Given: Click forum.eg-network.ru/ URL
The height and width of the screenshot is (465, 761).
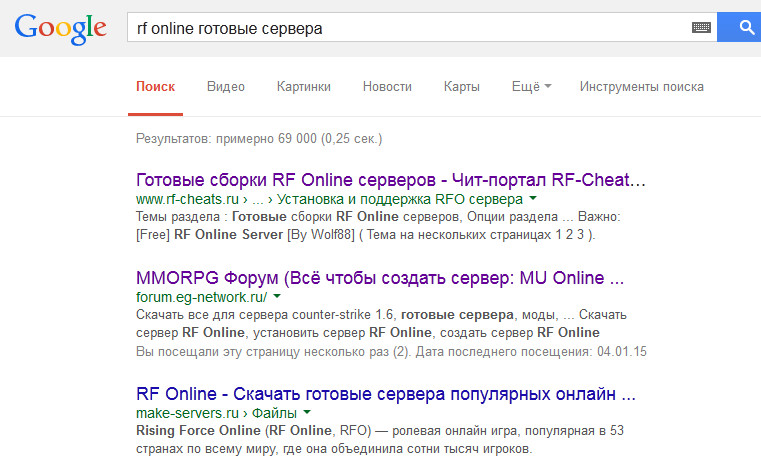Looking at the screenshot, I should (x=201, y=297).
